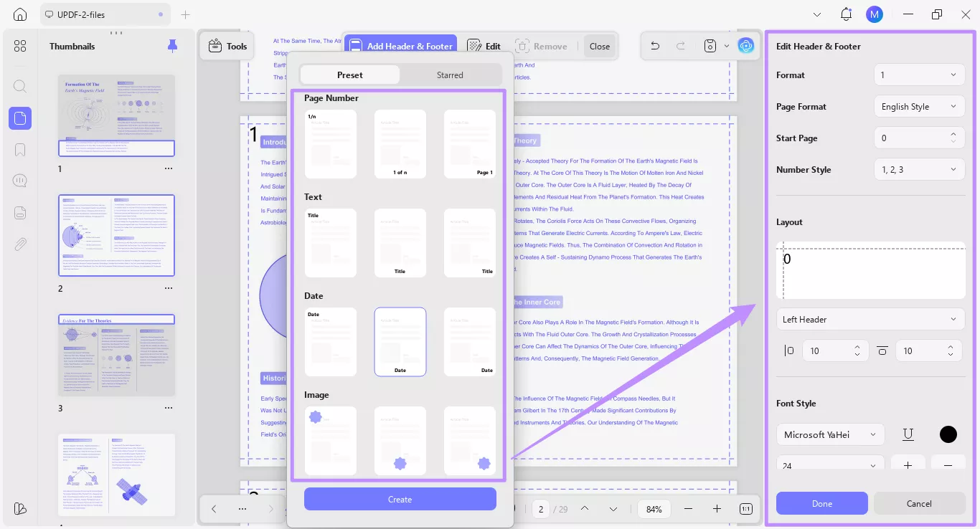Open the Bookmarks panel in the sidebar
Screen dimensions: 980x529
pyautogui.click(x=19, y=149)
